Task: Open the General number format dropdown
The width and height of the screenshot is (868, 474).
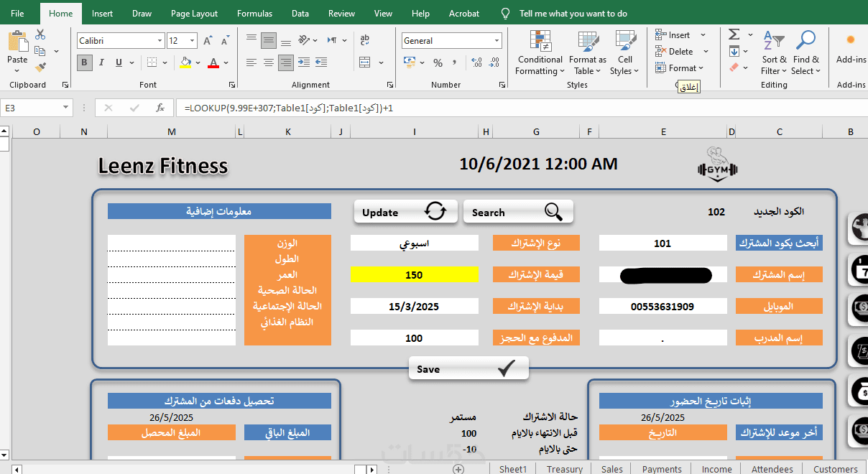Action: tap(497, 41)
